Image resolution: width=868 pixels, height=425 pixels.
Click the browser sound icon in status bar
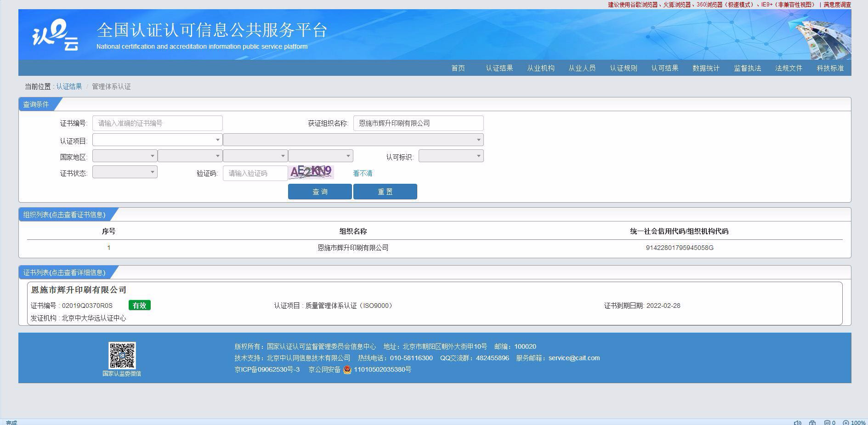tap(798, 422)
